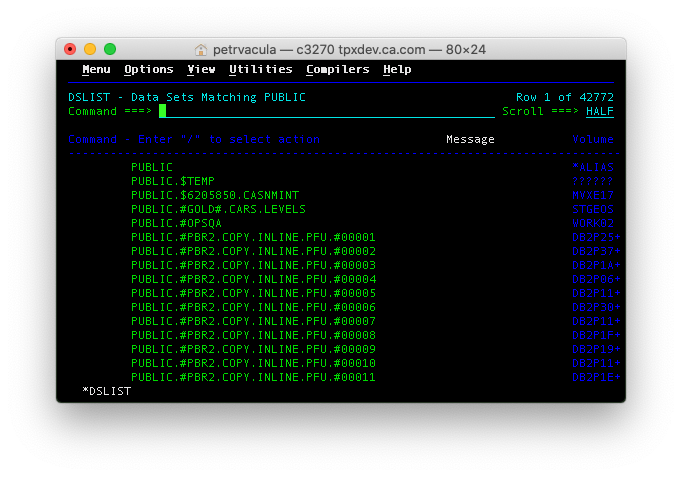Click the Message column header
The width and height of the screenshot is (682, 477).
pos(470,140)
